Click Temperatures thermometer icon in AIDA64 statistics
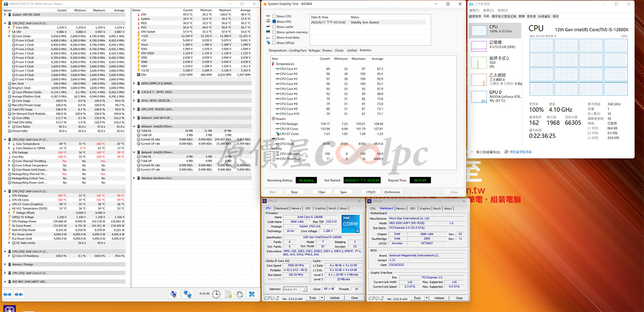The image size is (644, 312). click(273, 64)
